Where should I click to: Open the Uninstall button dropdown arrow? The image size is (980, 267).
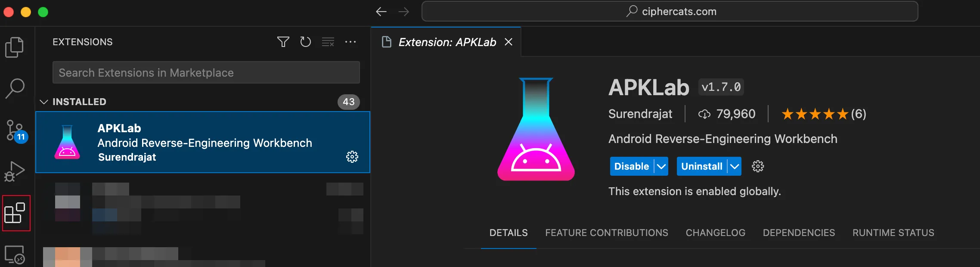click(735, 166)
